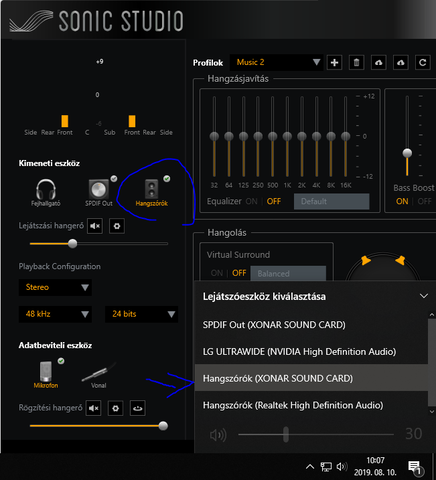Delete profile with the trash icon
Viewport: 436px width, 480px height.
(x=356, y=62)
